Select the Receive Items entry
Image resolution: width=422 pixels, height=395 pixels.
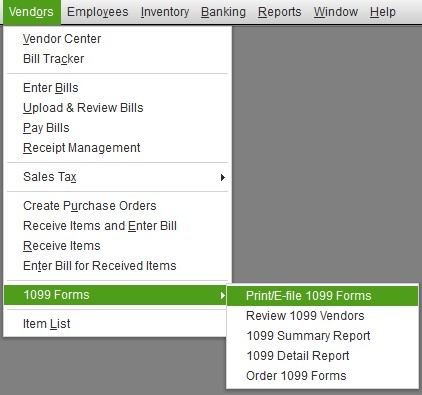pos(117,246)
